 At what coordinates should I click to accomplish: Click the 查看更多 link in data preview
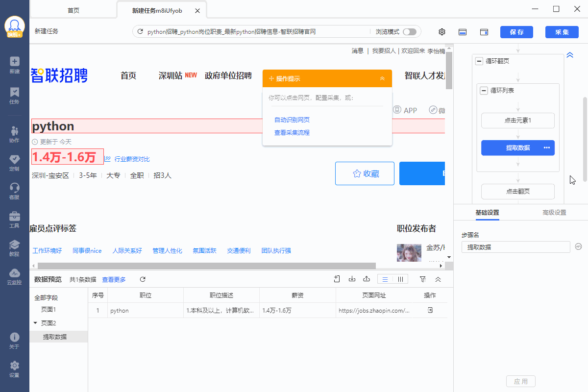(114, 279)
